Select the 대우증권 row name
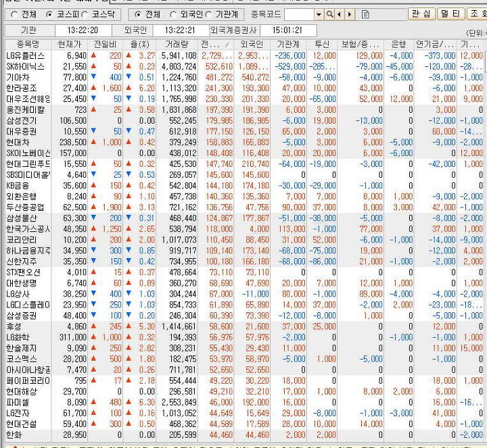Screen dimensions: 487x448 coord(22,132)
